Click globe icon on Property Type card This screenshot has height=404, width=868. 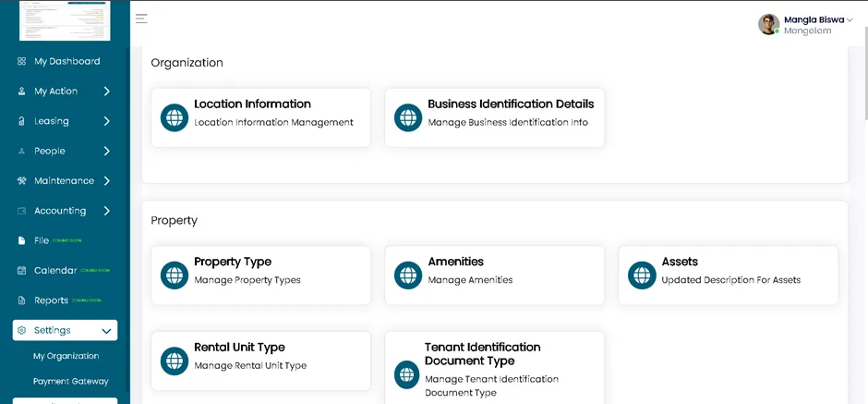click(x=175, y=275)
